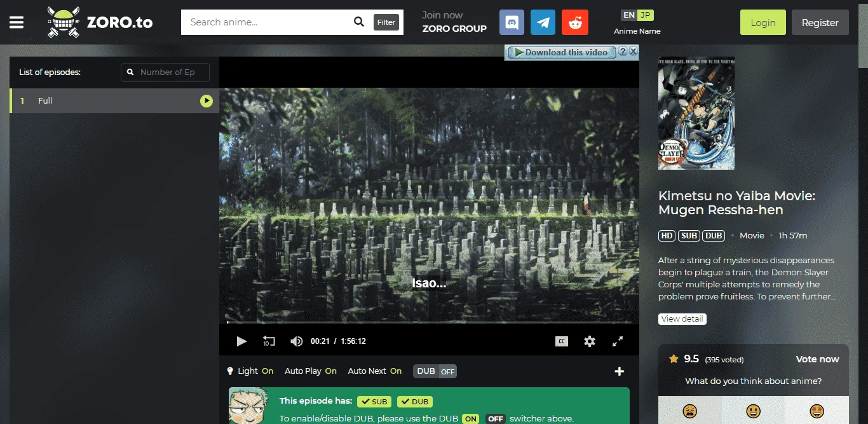
Task: Go to the ZORO.to home logo
Action: tap(100, 22)
